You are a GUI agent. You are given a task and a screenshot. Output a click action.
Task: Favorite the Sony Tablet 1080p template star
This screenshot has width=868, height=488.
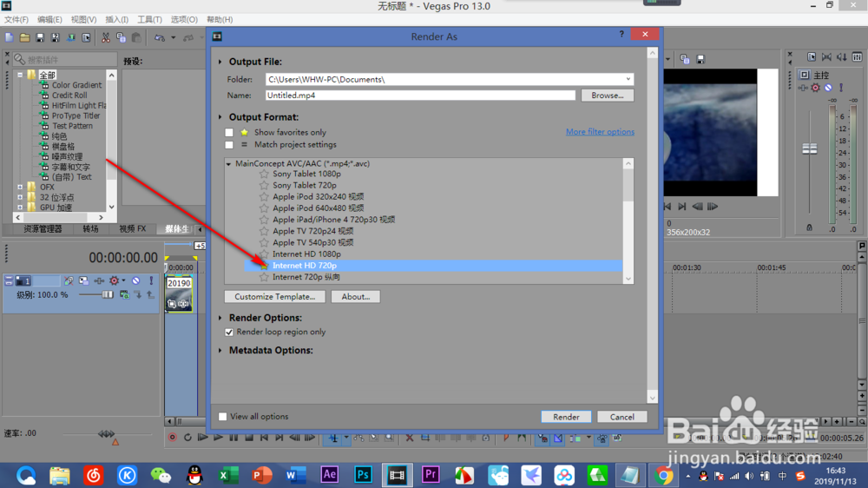[264, 174]
